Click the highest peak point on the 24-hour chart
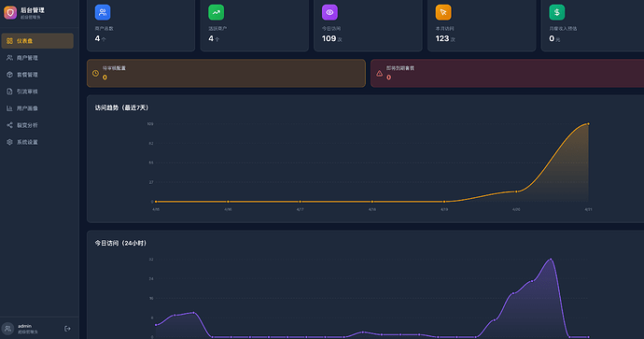 point(551,260)
